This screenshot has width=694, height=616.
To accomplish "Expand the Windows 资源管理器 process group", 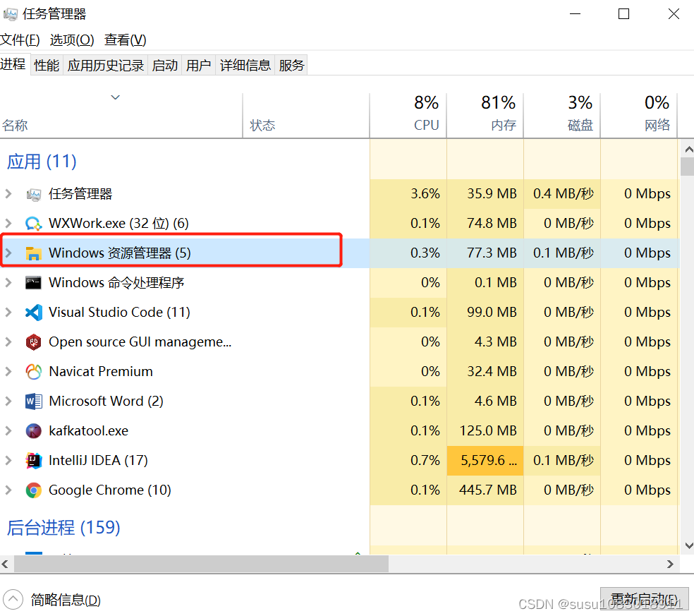I will click(x=8, y=253).
